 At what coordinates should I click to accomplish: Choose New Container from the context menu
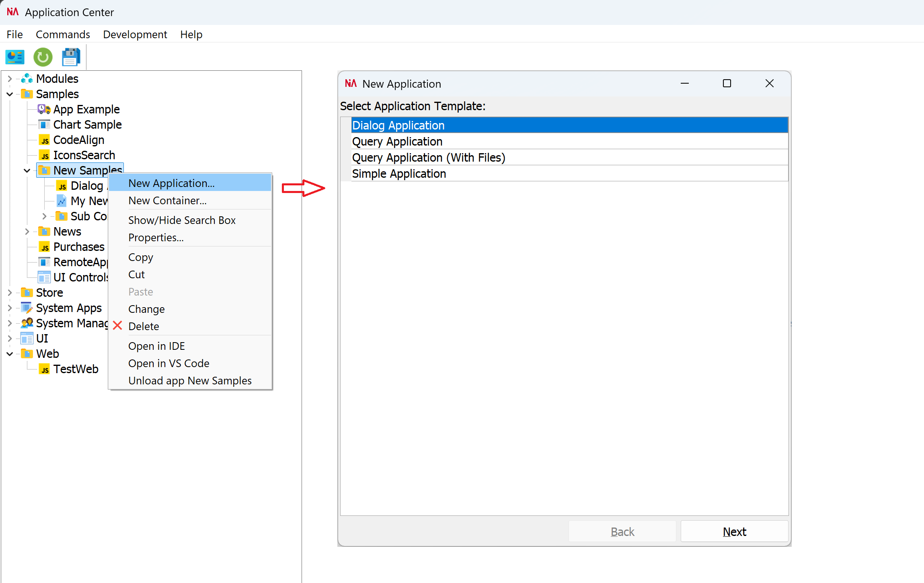(167, 200)
